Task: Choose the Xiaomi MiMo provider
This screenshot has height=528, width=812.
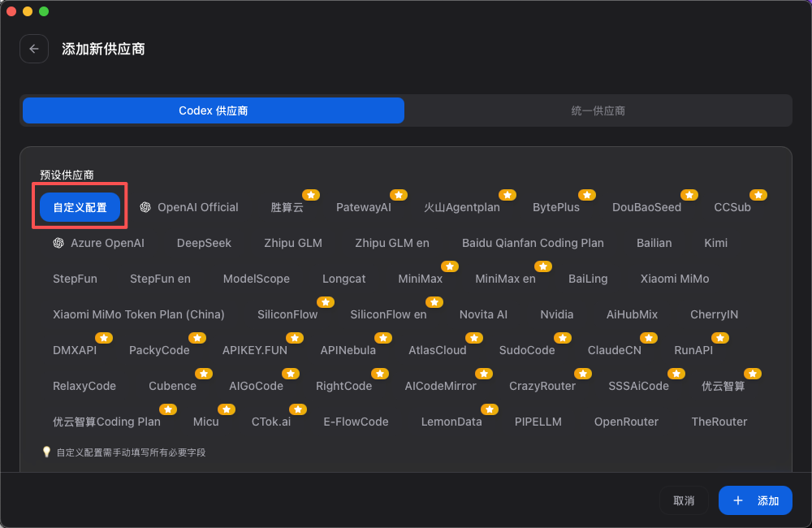Action: [675, 279]
